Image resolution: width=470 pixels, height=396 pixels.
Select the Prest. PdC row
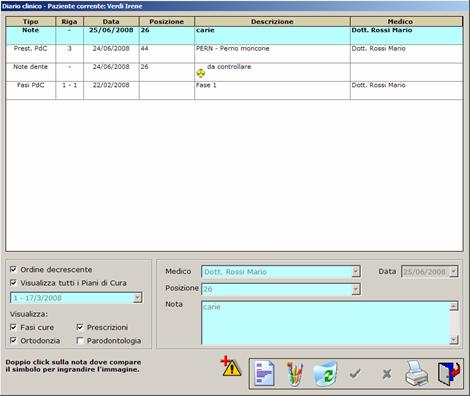(x=234, y=54)
